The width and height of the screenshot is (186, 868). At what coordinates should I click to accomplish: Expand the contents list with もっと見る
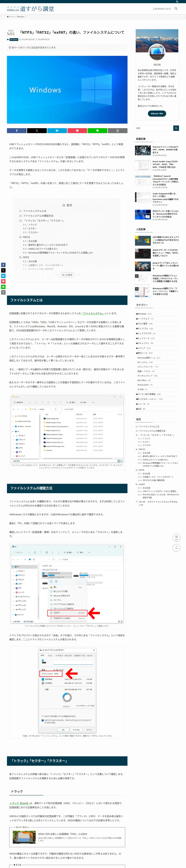click(x=67, y=275)
